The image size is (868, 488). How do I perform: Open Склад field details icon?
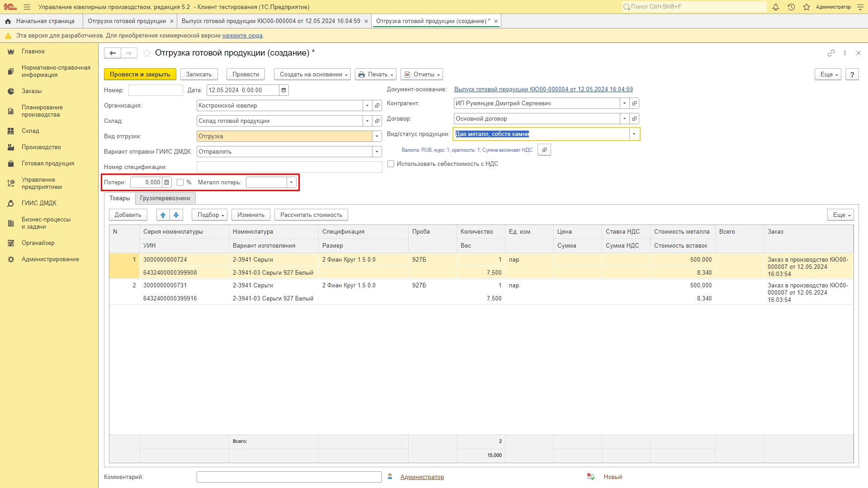(x=377, y=121)
